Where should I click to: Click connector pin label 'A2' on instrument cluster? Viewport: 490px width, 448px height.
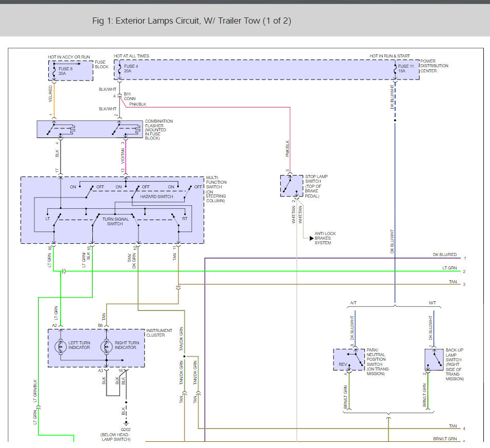(x=55, y=325)
